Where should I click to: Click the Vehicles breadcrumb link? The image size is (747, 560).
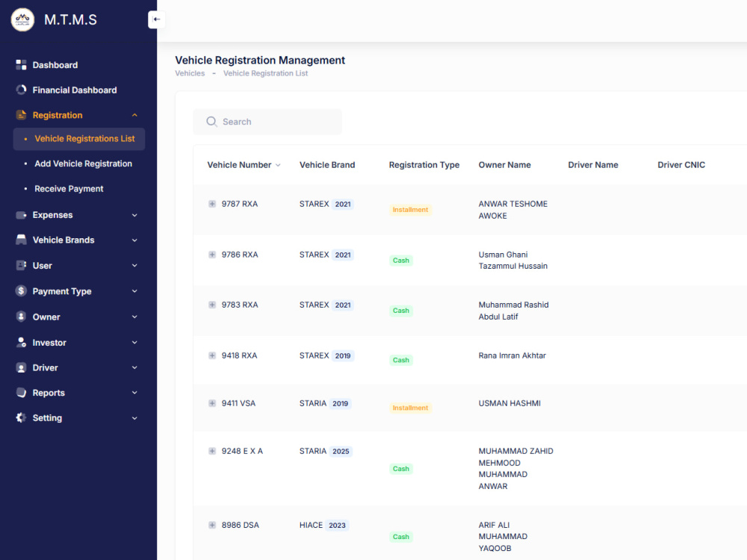coord(190,73)
